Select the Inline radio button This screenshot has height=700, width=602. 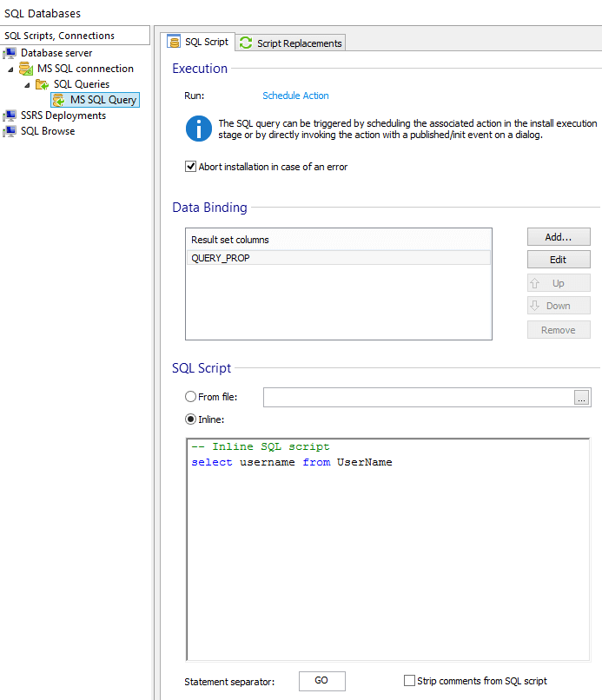[191, 419]
